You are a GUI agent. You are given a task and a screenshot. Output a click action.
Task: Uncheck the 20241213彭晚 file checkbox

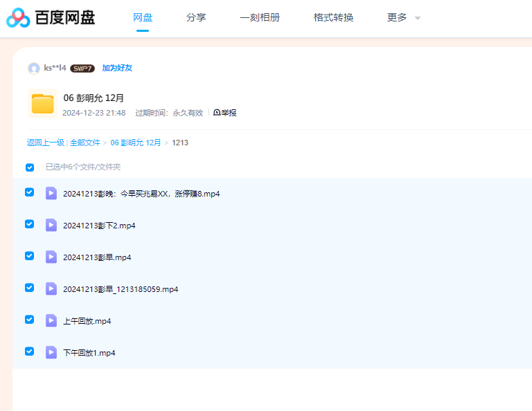click(30, 192)
